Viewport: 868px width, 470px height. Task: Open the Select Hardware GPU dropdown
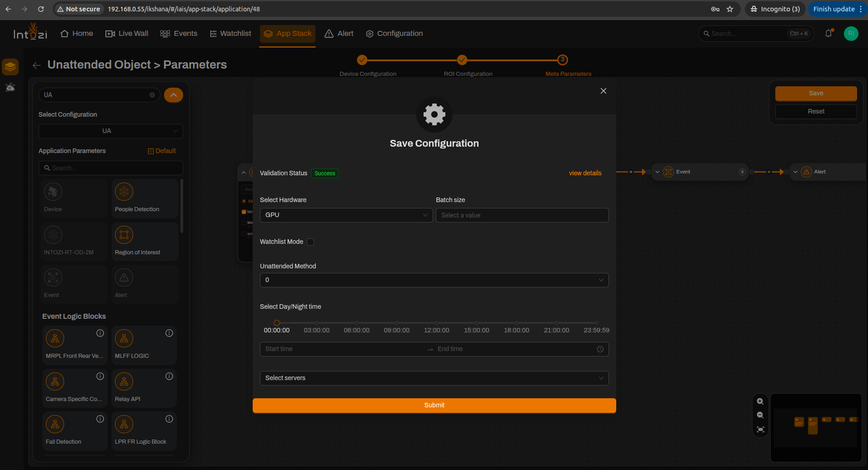click(x=346, y=215)
